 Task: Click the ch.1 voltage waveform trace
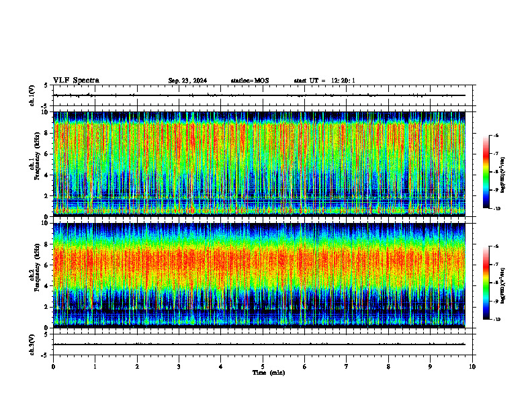[259, 95]
